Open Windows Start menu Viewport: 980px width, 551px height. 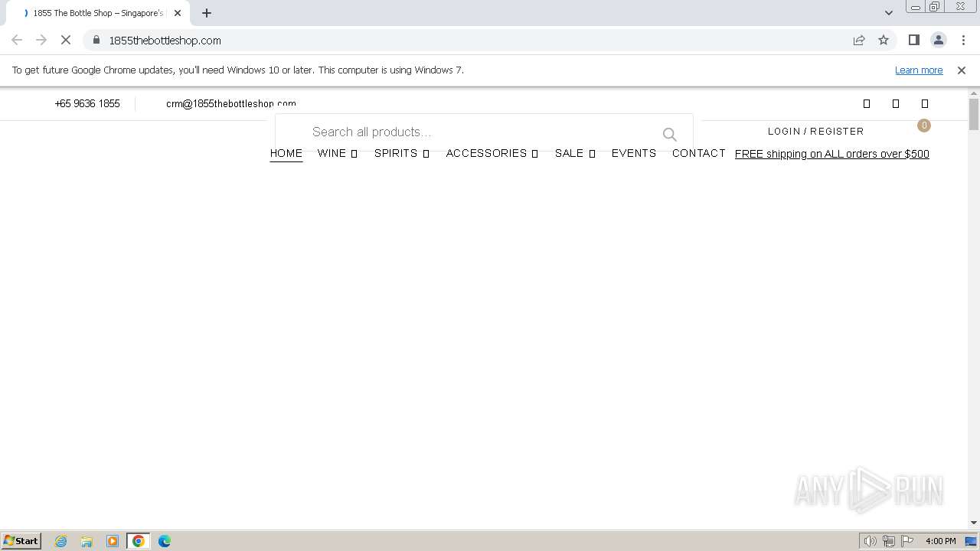pos(21,541)
